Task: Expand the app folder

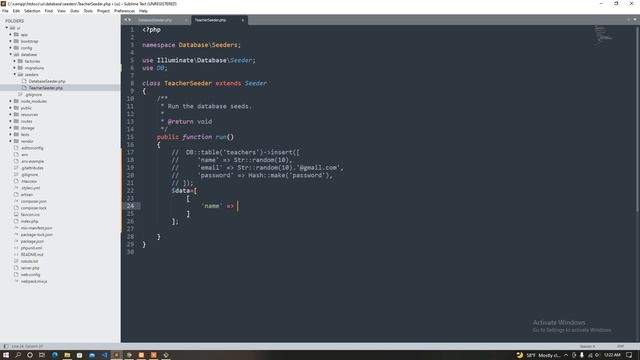Action: coord(11,35)
